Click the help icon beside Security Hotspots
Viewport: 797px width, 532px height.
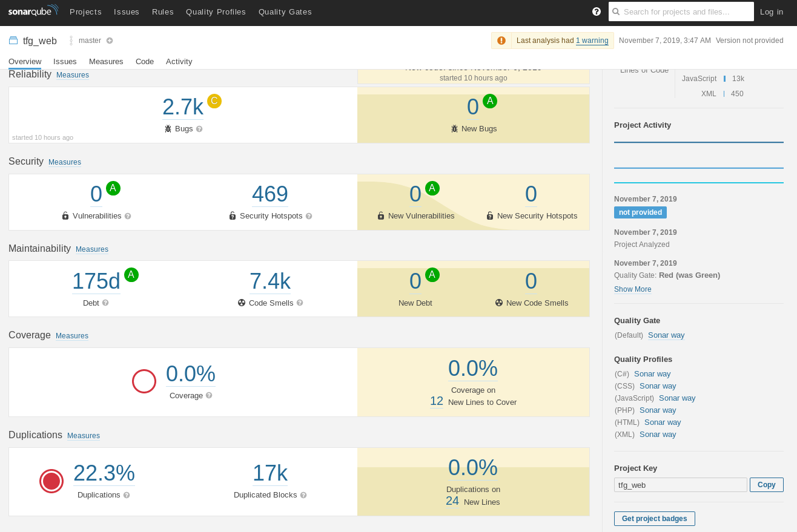pyautogui.click(x=309, y=216)
